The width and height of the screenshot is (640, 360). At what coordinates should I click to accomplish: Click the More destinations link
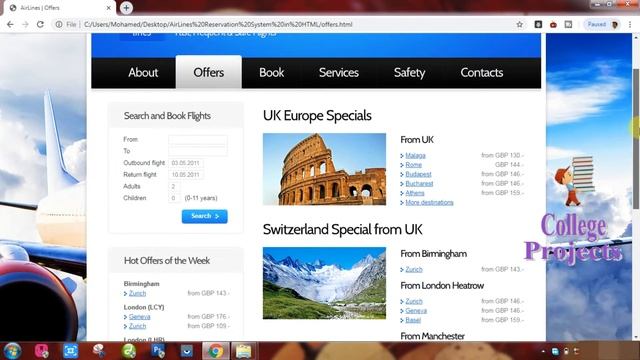point(429,202)
